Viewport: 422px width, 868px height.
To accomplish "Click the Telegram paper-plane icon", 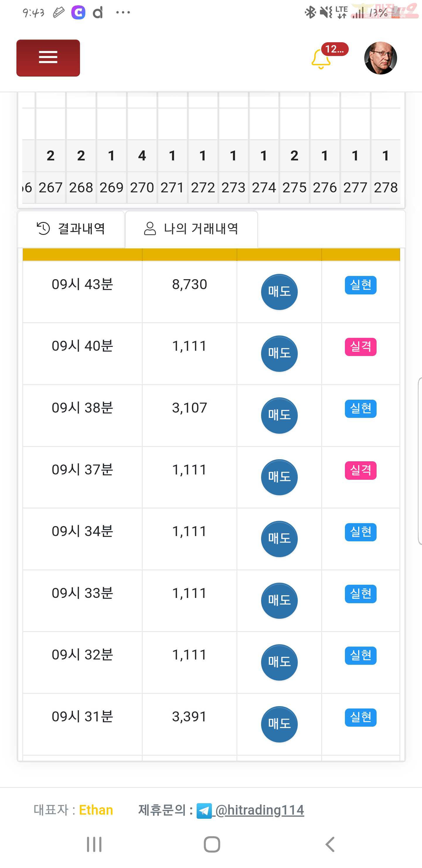I will (x=204, y=811).
